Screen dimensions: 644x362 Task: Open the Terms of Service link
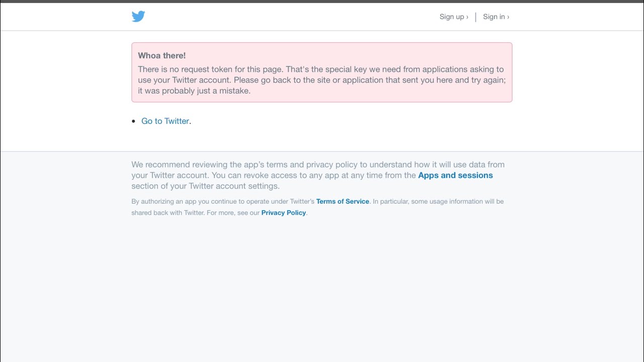[343, 202]
